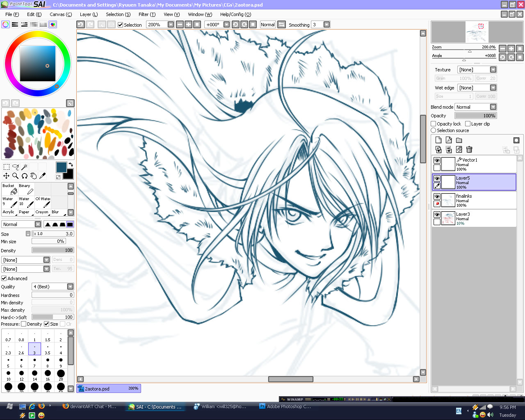Click the foreground color swatch

pos(61,167)
